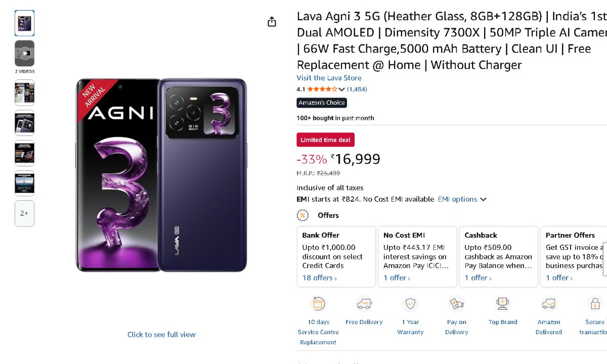The width and height of the screenshot is (607, 364).
Task: Click to see full view of image
Action: [x=161, y=335]
